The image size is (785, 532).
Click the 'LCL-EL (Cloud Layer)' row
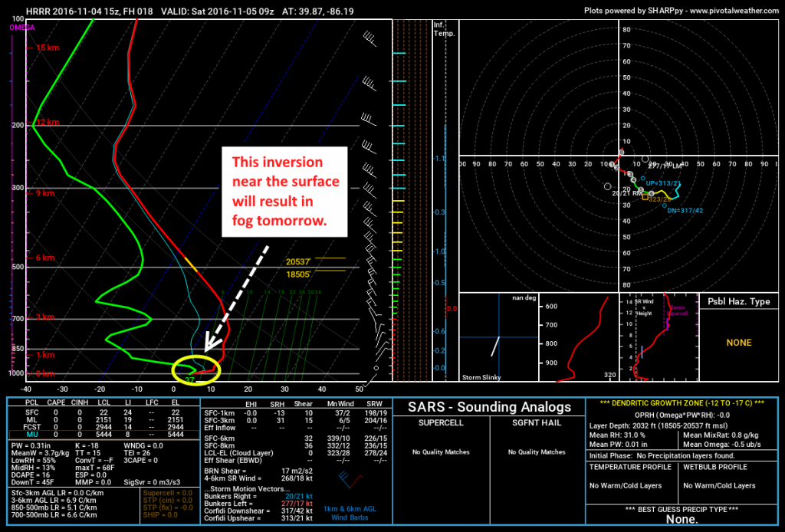tap(295, 453)
